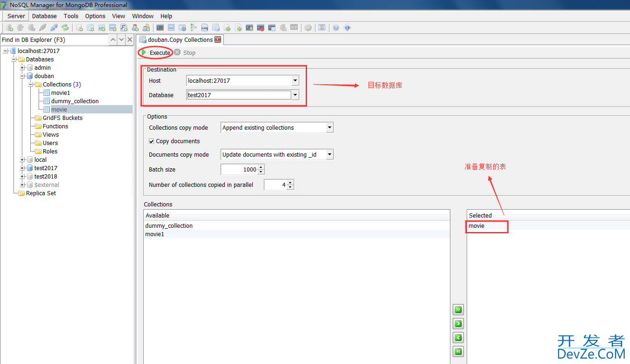The height and width of the screenshot is (364, 630).
Task: Click the single-user Create User toolbar icon
Action: tap(135, 28)
